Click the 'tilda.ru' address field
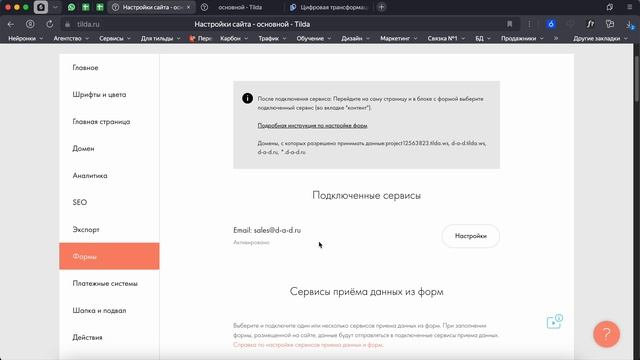The image size is (640, 360). coord(88,24)
